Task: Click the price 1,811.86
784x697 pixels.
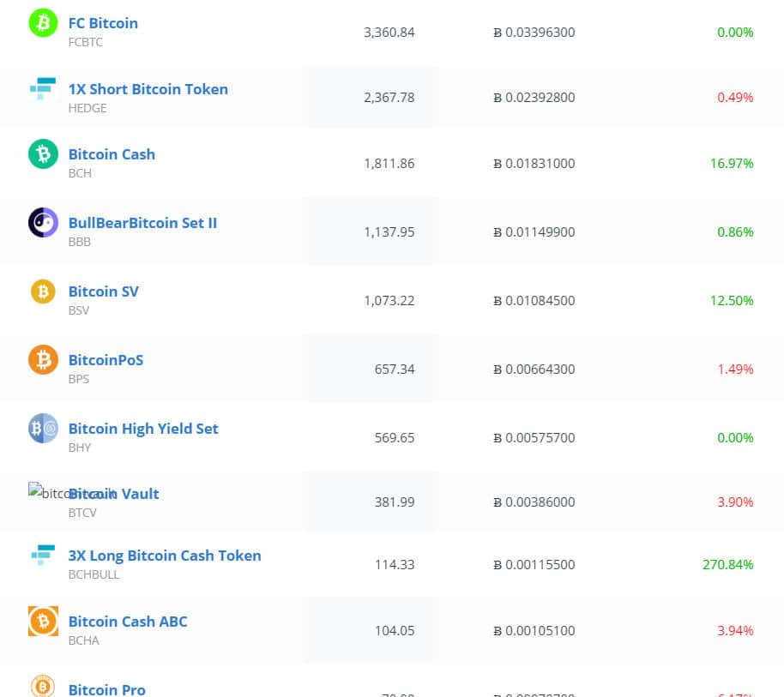Action: point(389,164)
